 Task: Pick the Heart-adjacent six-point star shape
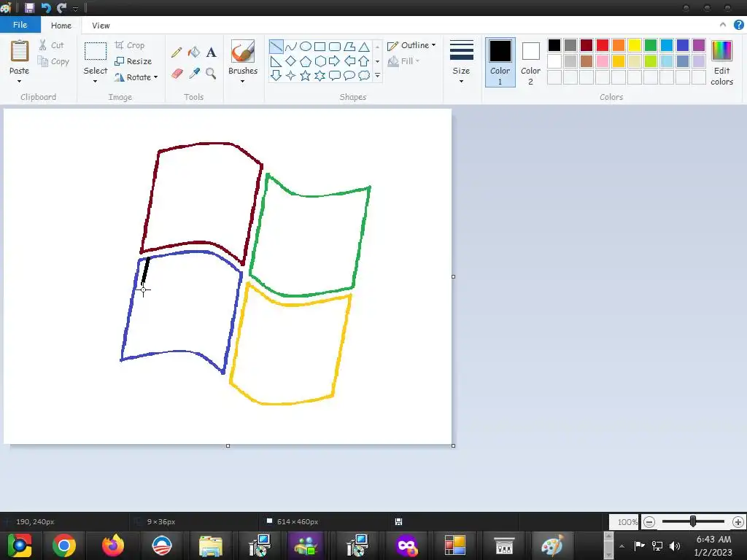320,75
